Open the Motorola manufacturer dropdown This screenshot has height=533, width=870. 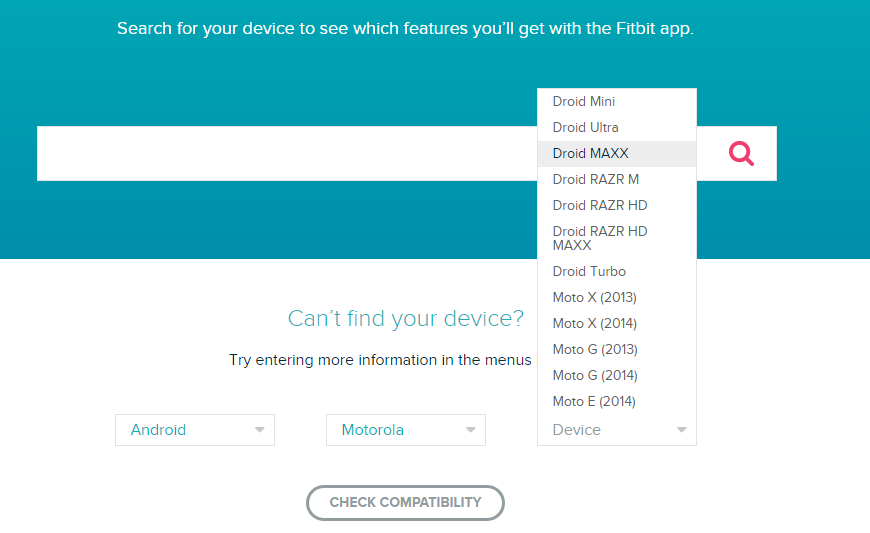click(x=405, y=430)
